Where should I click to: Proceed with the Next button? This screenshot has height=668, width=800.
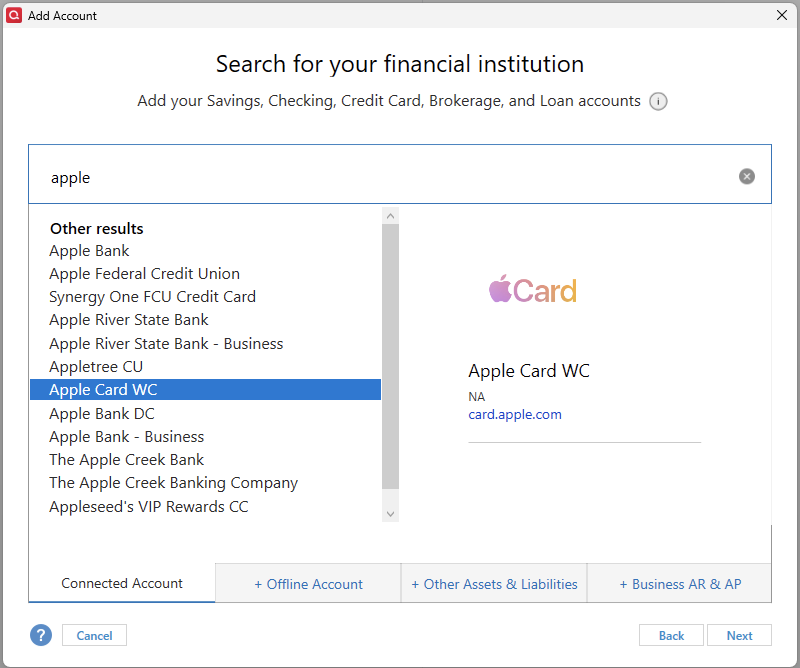tap(739, 635)
